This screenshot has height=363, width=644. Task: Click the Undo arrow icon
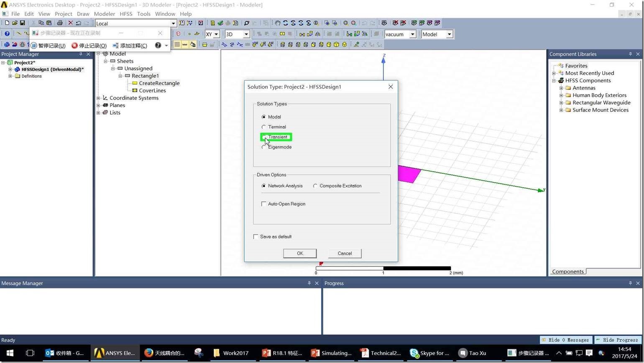pos(78,23)
